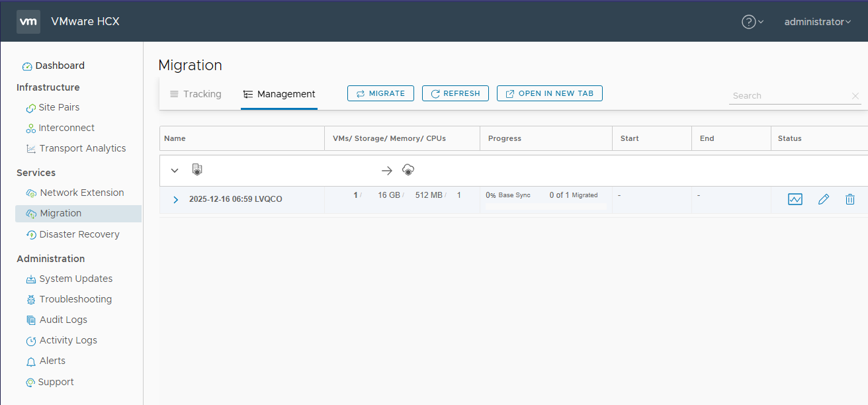Click the Base Sync progress bar

(546, 206)
